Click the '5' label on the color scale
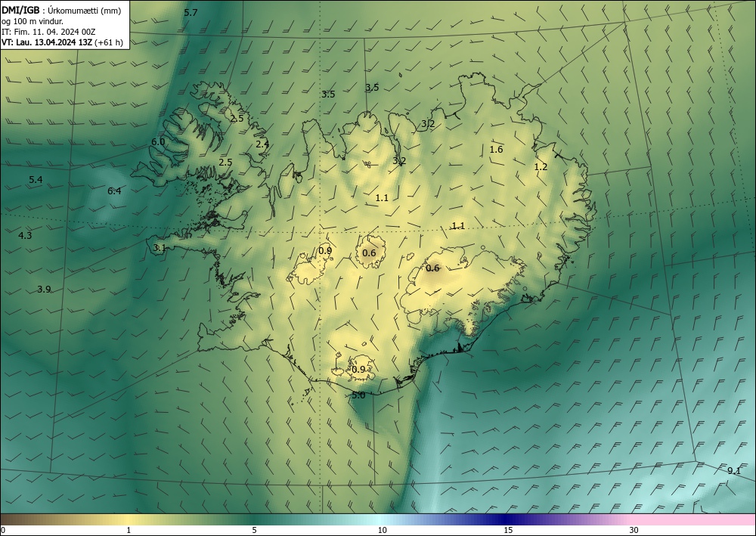Viewport: 756px width, 536px height. [x=254, y=530]
